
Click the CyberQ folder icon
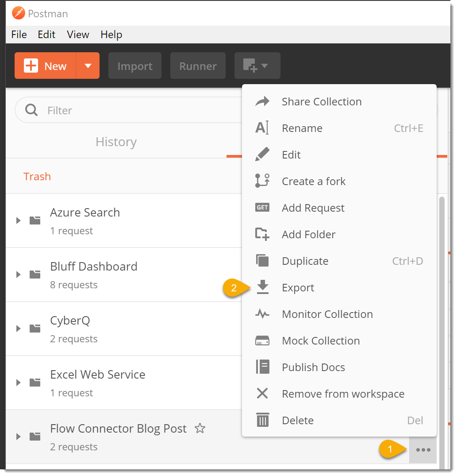click(35, 329)
